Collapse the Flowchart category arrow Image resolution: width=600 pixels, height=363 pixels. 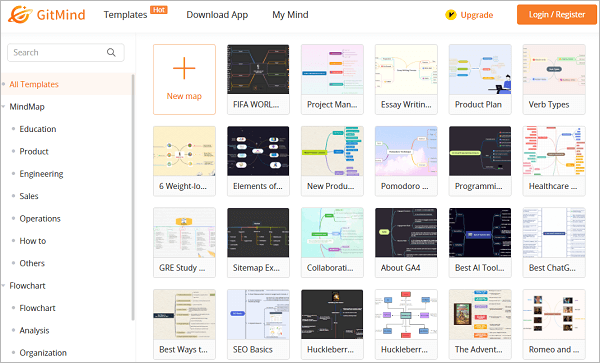coord(3,286)
